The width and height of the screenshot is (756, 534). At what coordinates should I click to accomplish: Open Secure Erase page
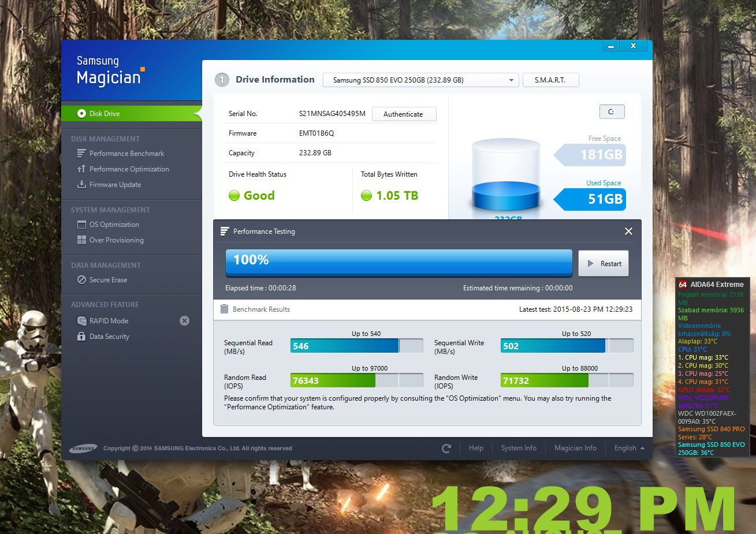tap(108, 280)
